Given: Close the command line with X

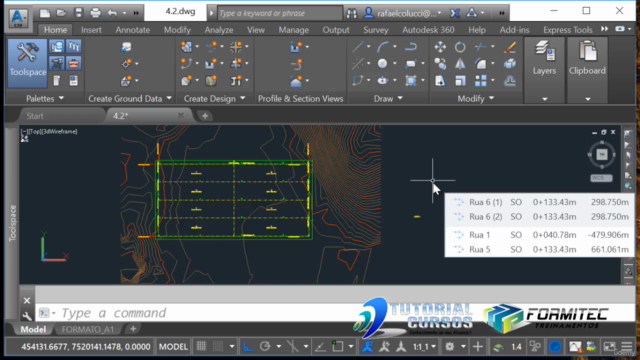Looking at the screenshot, I should (27, 301).
